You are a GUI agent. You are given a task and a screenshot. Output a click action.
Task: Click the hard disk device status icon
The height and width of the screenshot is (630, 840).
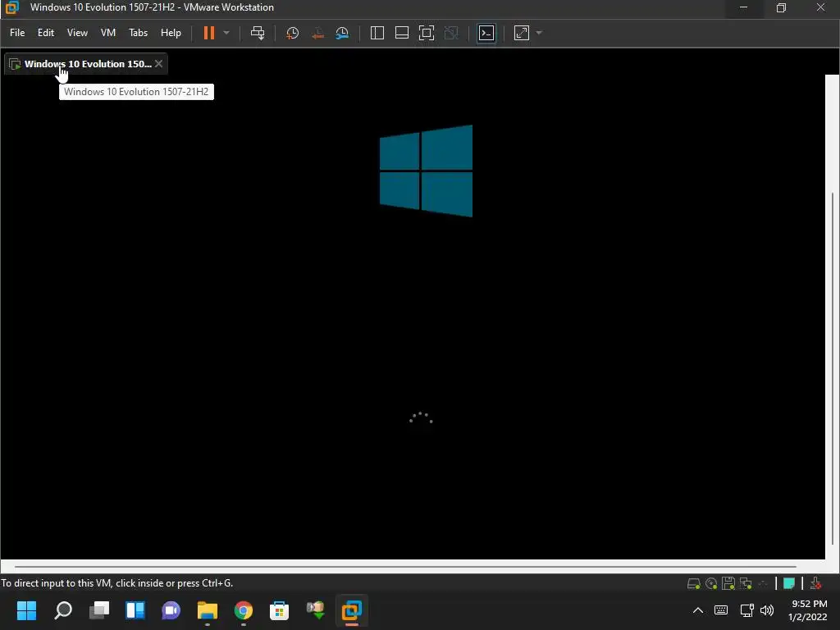point(694,583)
